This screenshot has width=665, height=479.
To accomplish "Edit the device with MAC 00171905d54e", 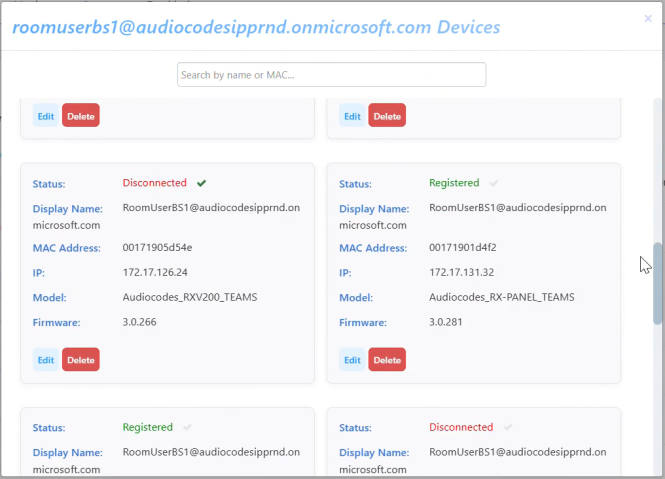I will tap(46, 360).
